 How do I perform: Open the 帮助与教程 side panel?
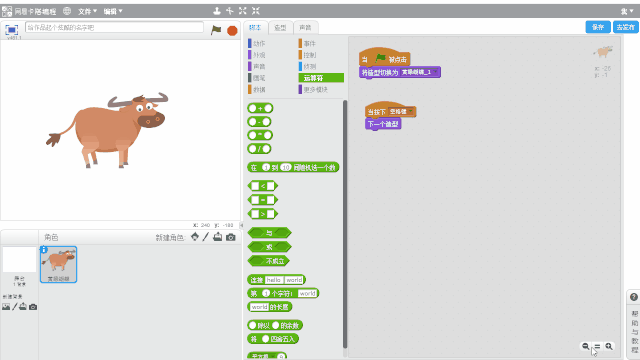[634, 332]
